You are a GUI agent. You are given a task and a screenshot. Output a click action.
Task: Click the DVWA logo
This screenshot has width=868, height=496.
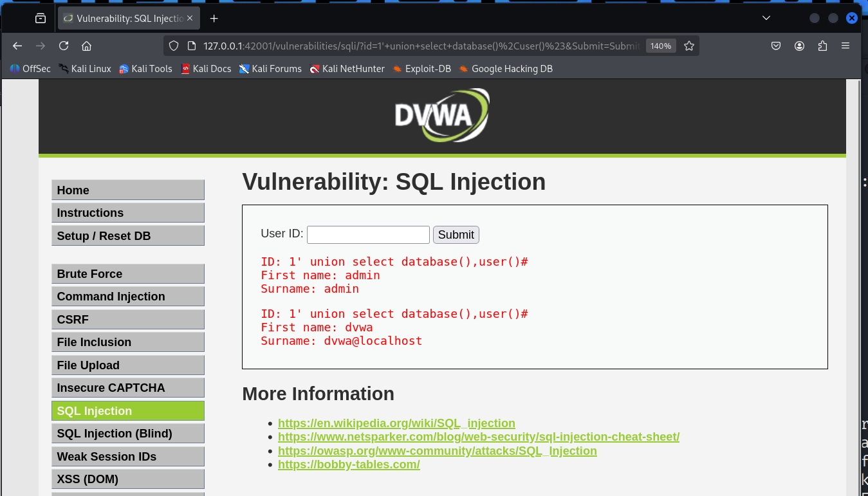click(442, 115)
